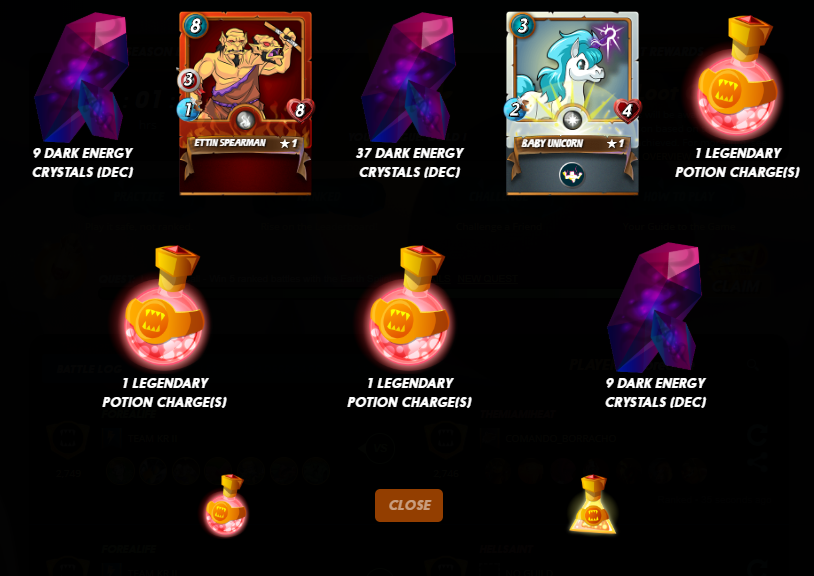
Task: Click middle-row left legendary potion flask
Action: [x=164, y=307]
